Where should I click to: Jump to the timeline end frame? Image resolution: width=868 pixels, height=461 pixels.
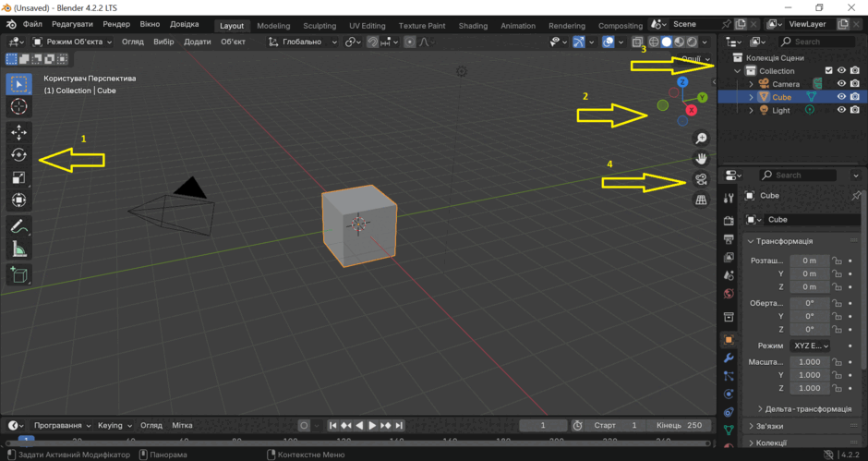click(399, 426)
